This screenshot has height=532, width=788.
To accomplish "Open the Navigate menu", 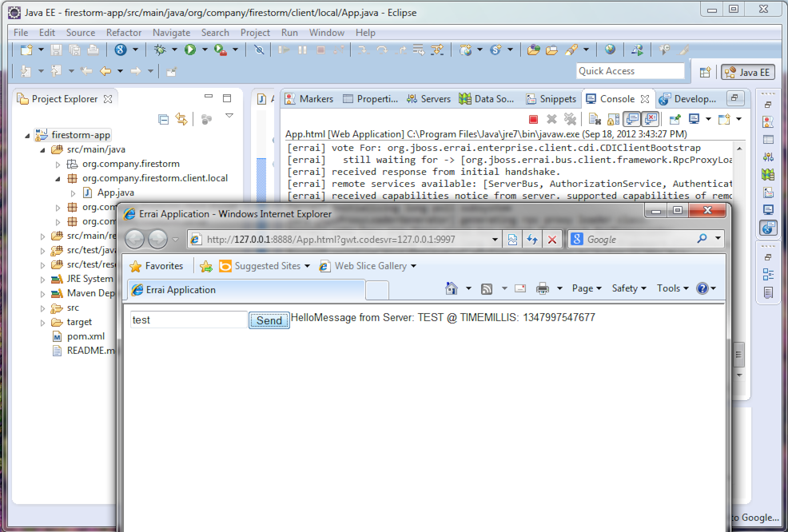I will point(171,33).
